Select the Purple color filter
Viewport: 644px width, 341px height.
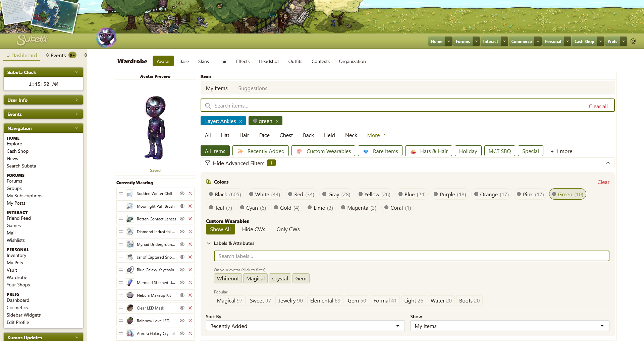449,194
